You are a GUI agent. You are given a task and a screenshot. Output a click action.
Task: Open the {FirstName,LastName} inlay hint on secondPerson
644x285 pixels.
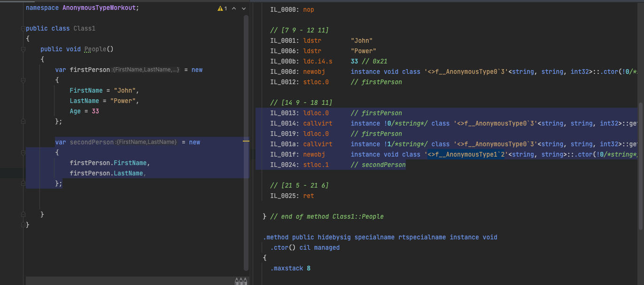tap(145, 142)
